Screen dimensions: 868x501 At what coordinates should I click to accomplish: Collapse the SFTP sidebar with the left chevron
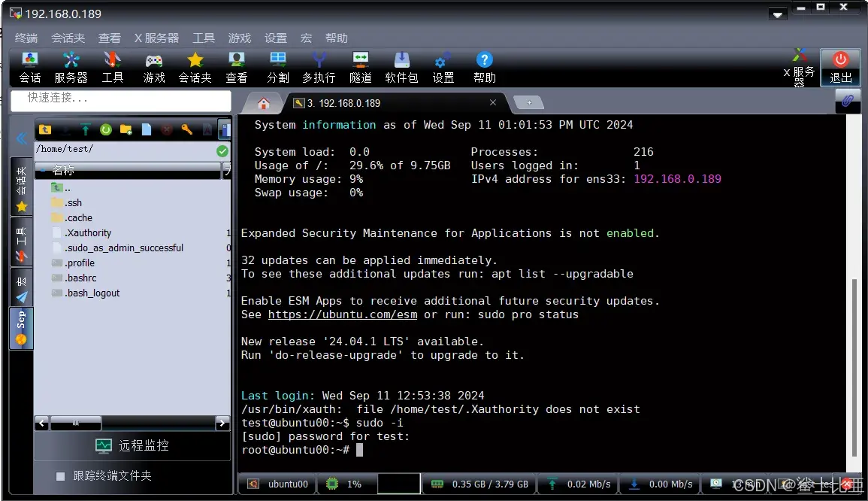tap(21, 137)
